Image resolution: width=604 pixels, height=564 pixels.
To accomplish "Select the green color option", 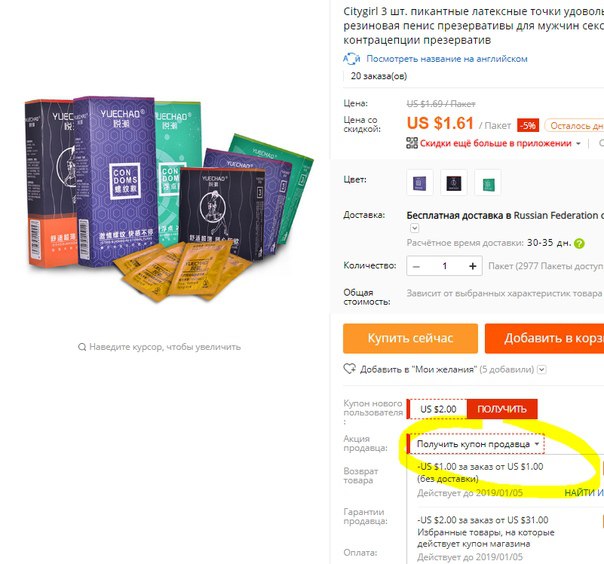I will [x=488, y=183].
